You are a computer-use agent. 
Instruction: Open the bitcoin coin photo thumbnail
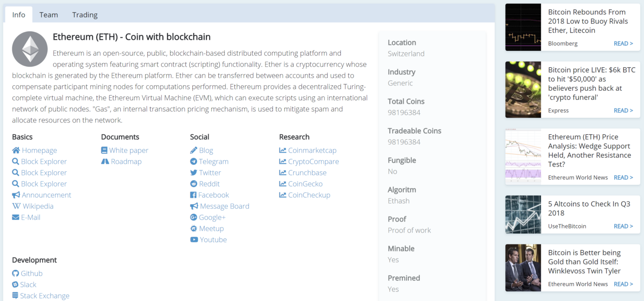[523, 90]
